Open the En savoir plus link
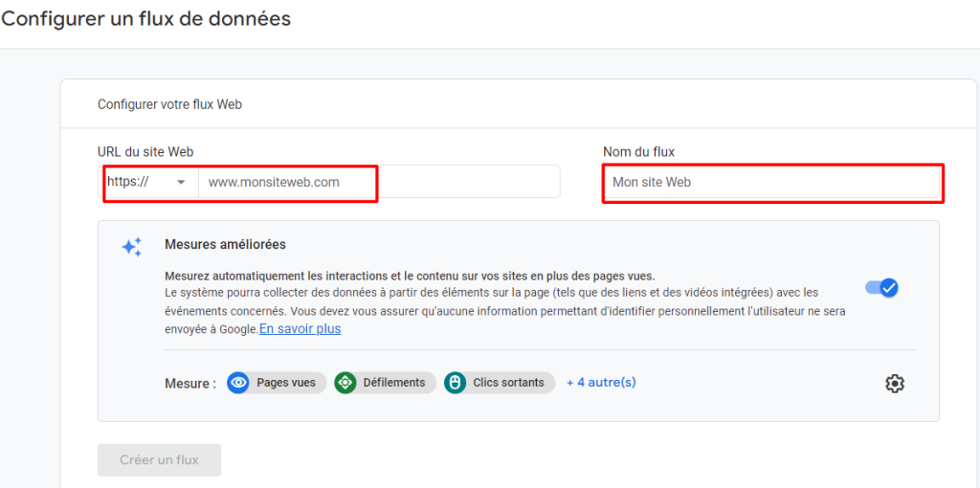 [300, 328]
